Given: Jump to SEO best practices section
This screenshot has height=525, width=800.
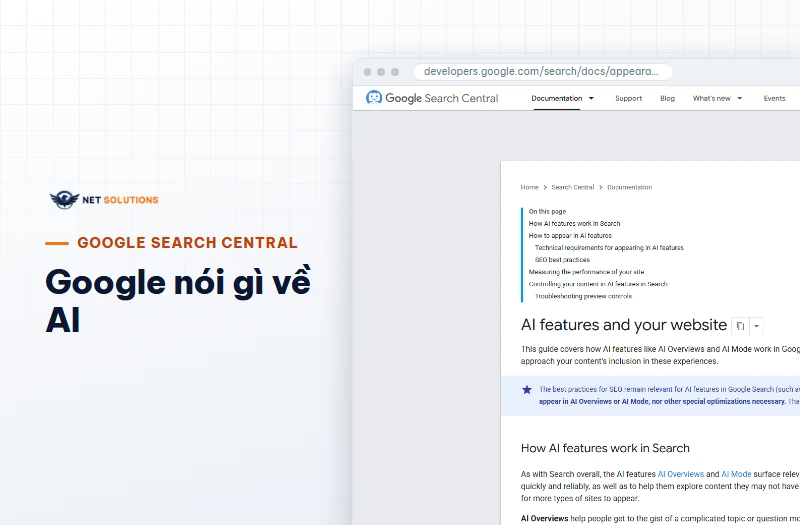Looking at the screenshot, I should (562, 260).
